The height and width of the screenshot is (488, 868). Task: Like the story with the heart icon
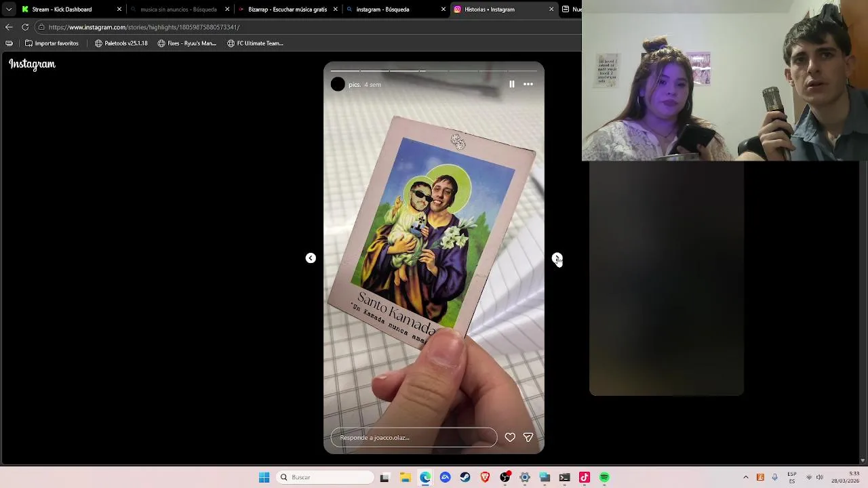coord(510,438)
